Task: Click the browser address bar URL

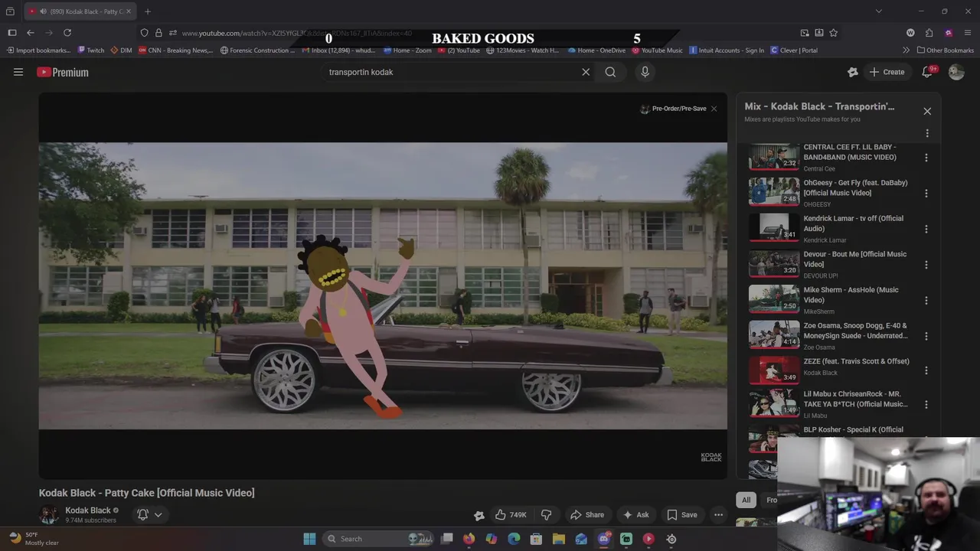Action: 297,33
